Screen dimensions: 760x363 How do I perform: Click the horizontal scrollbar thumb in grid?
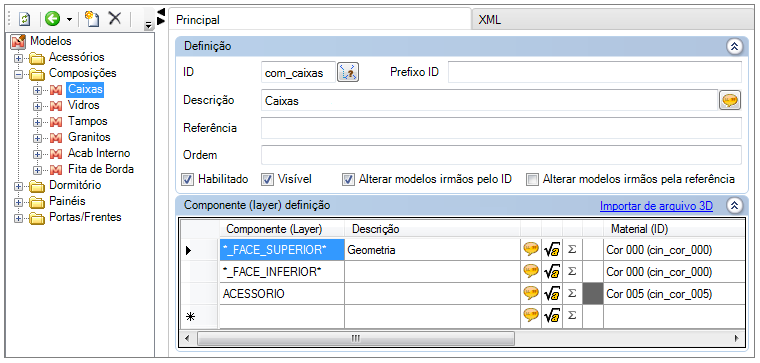[x=355, y=338]
